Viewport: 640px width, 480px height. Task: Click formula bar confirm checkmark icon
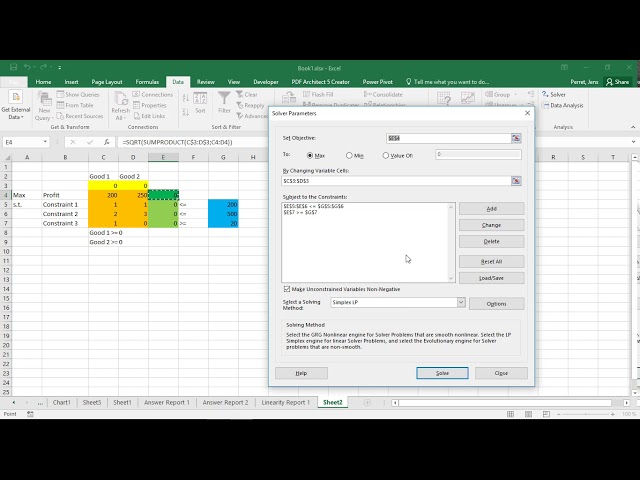click(x=90, y=142)
